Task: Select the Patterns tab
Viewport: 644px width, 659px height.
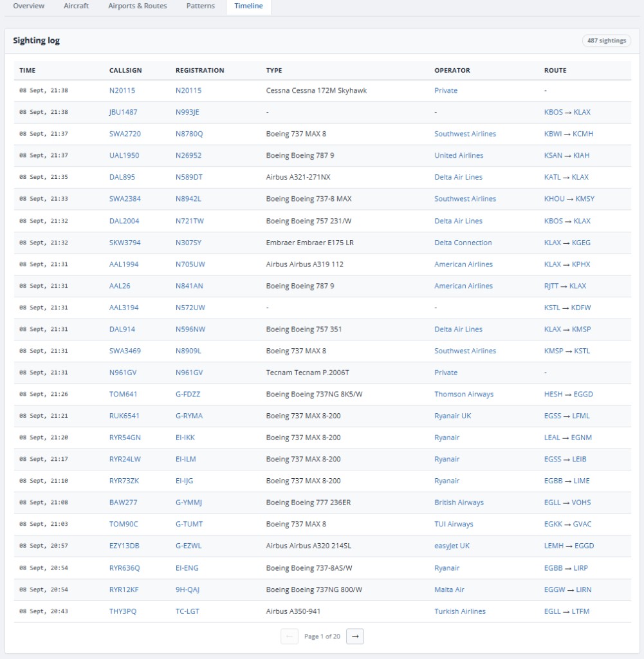Action: (200, 6)
